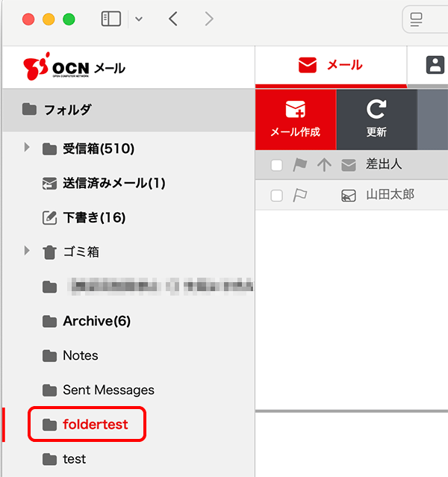
Task: Click the OCN メール logo
Action: click(x=75, y=68)
